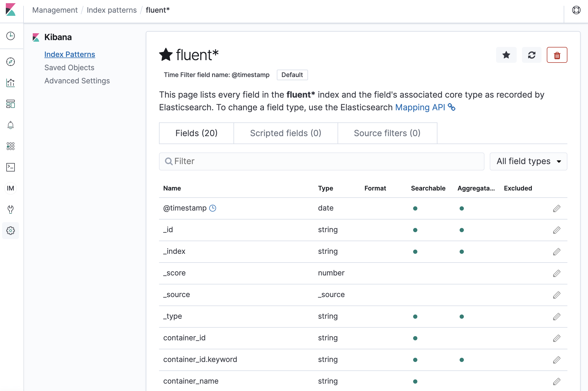Open Dashboard icon in left sidebar
Screen dimensions: 588x391
(x=11, y=104)
